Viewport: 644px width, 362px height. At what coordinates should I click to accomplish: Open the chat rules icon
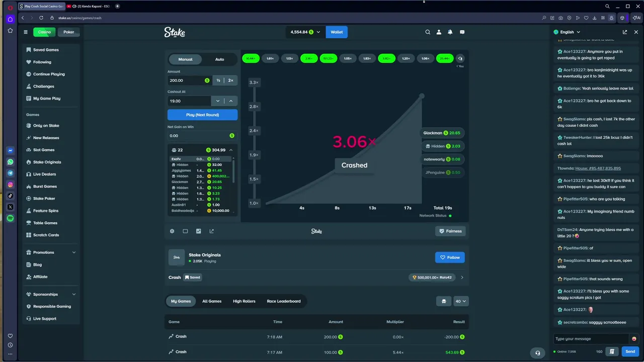click(612, 351)
